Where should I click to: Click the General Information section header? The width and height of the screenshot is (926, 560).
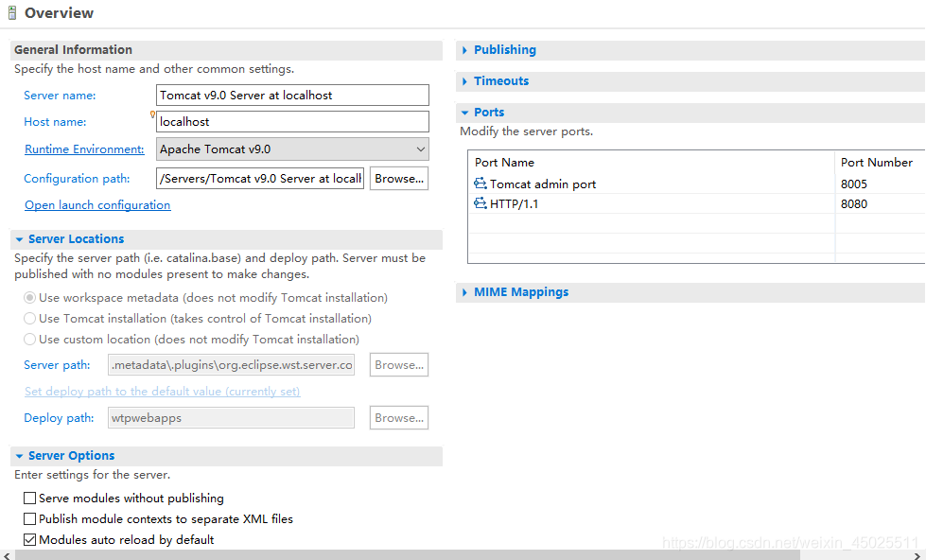tap(226, 50)
